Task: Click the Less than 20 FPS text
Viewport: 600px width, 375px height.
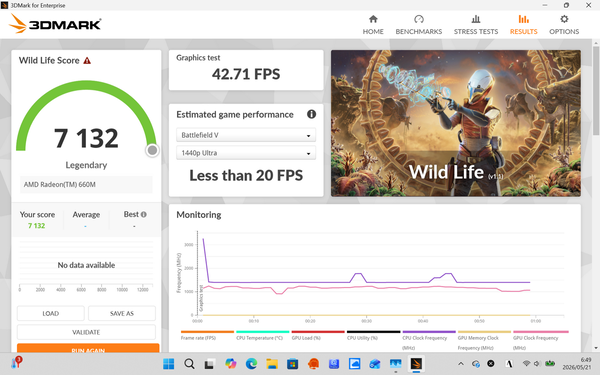Action: [246, 176]
